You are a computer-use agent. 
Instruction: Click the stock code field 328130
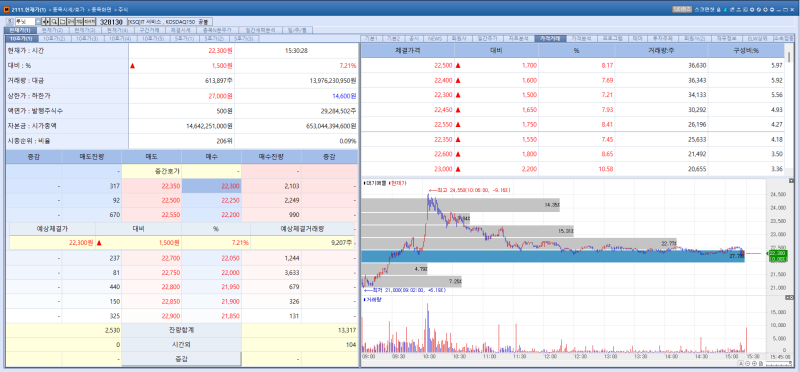(111, 21)
